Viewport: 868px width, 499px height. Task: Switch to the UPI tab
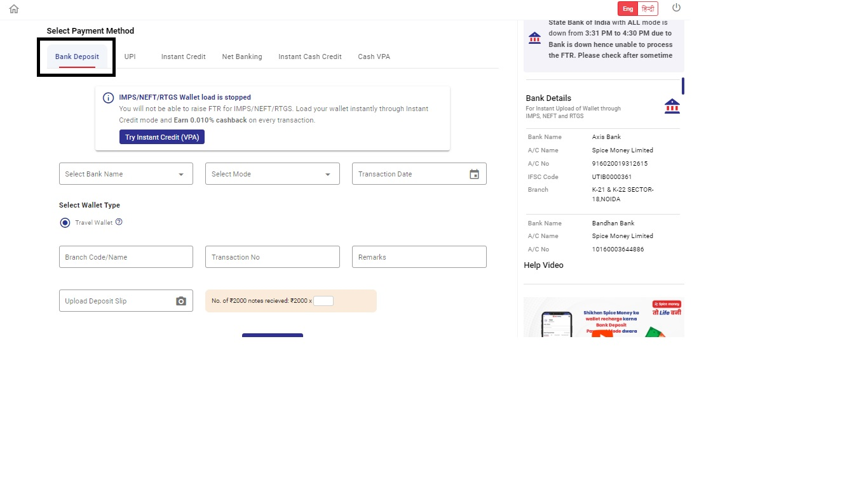pyautogui.click(x=130, y=57)
